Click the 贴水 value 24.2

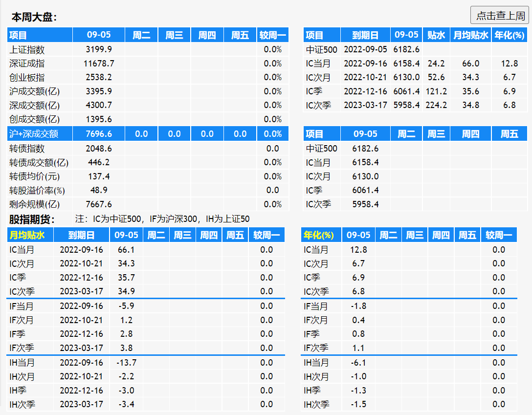pos(436,64)
